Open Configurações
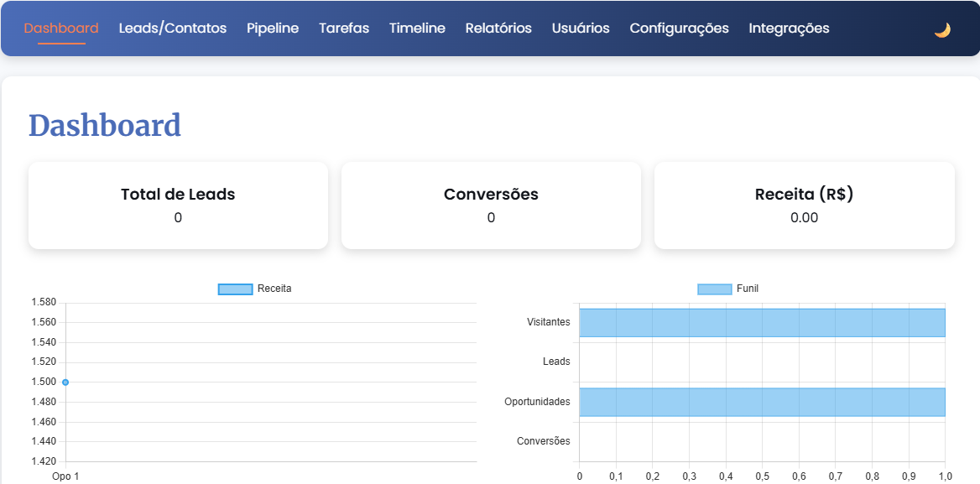980x484 pixels. [x=679, y=28]
